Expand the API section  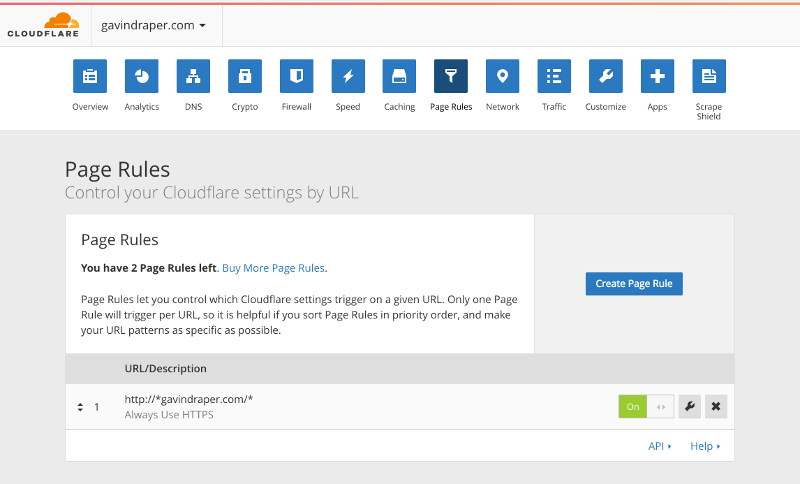(x=659, y=446)
